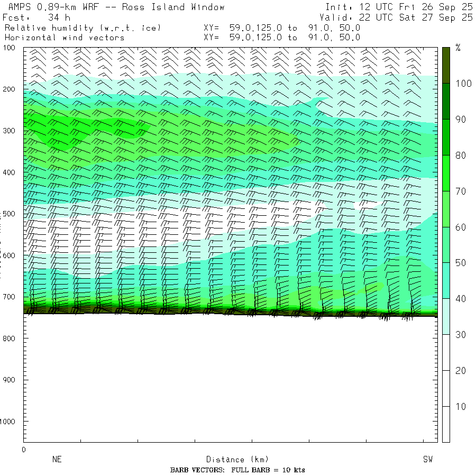Click the '400' pressure axis label
This screenshot has height=476, width=476.
coord(9,172)
